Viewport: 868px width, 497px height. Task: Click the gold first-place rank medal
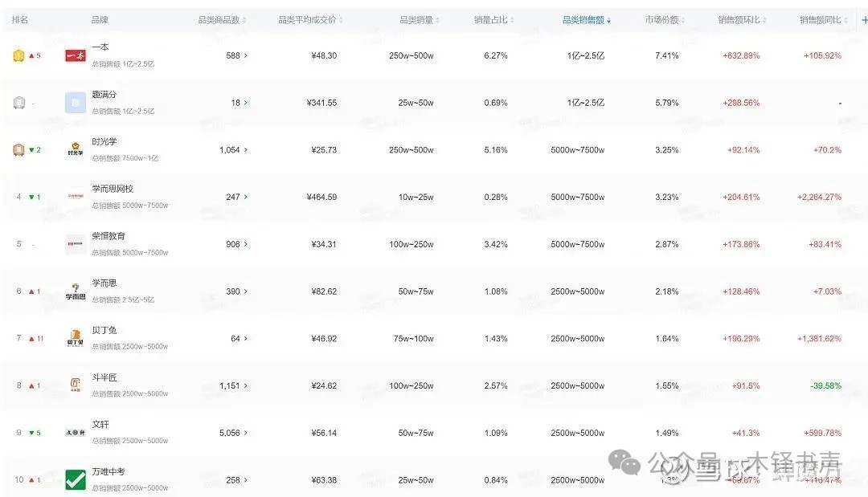(18, 55)
